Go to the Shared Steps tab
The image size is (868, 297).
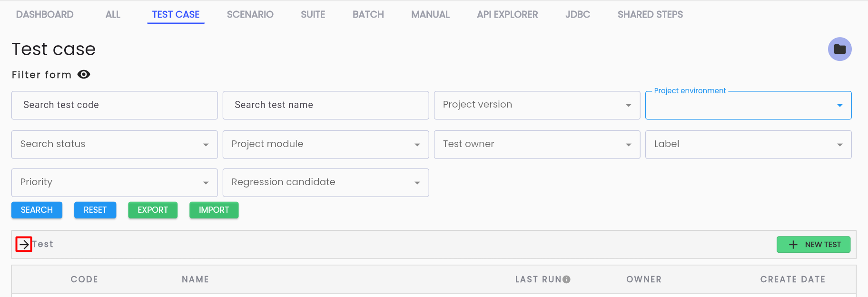[650, 15]
